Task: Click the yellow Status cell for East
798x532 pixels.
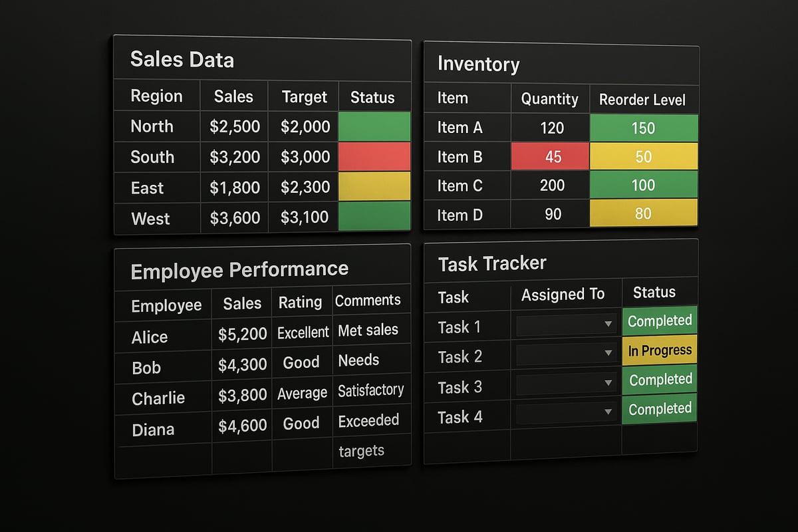Action: (374, 187)
